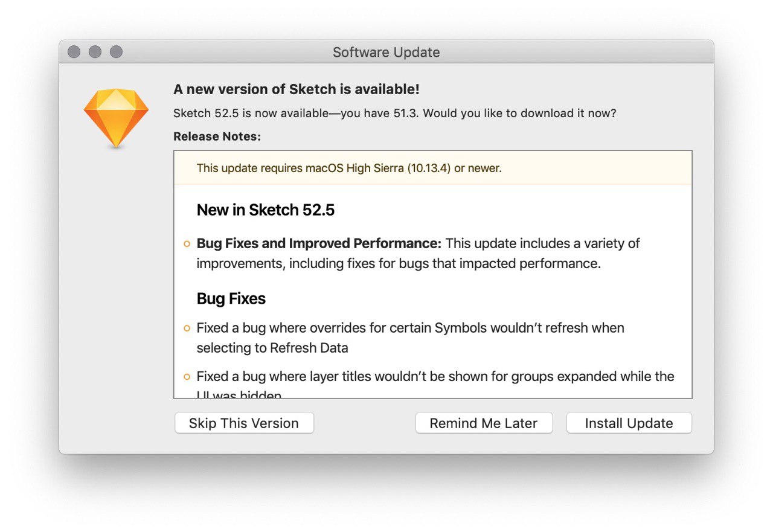Click the 'New in Sketch 52.5' heading
This screenshot has height=532, width=773.
[x=266, y=210]
